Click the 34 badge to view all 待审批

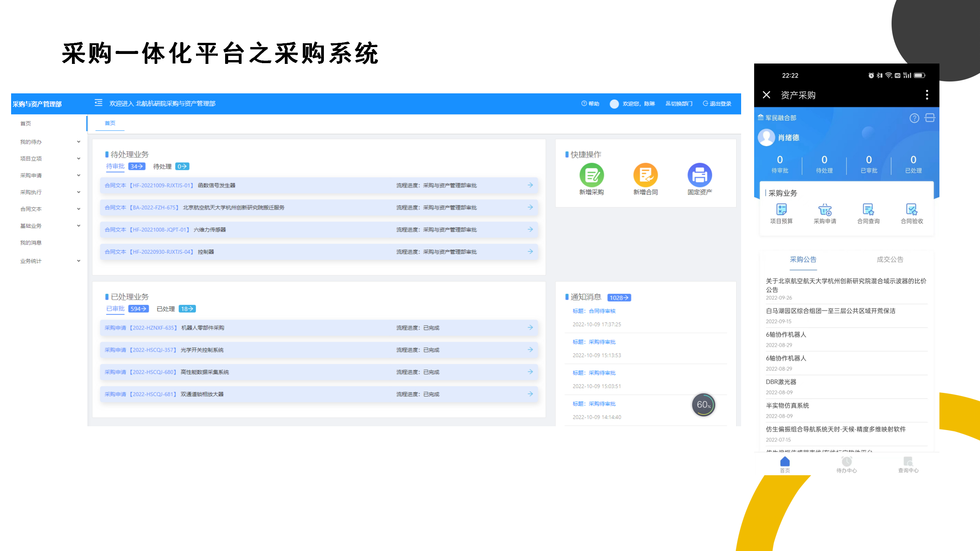(x=137, y=166)
